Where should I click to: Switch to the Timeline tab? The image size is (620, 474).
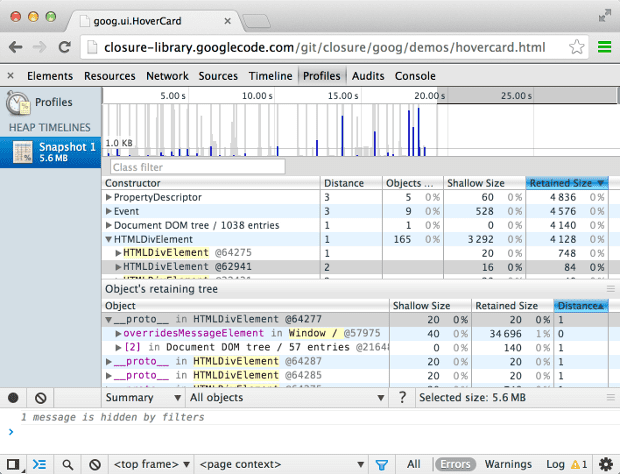[269, 75]
